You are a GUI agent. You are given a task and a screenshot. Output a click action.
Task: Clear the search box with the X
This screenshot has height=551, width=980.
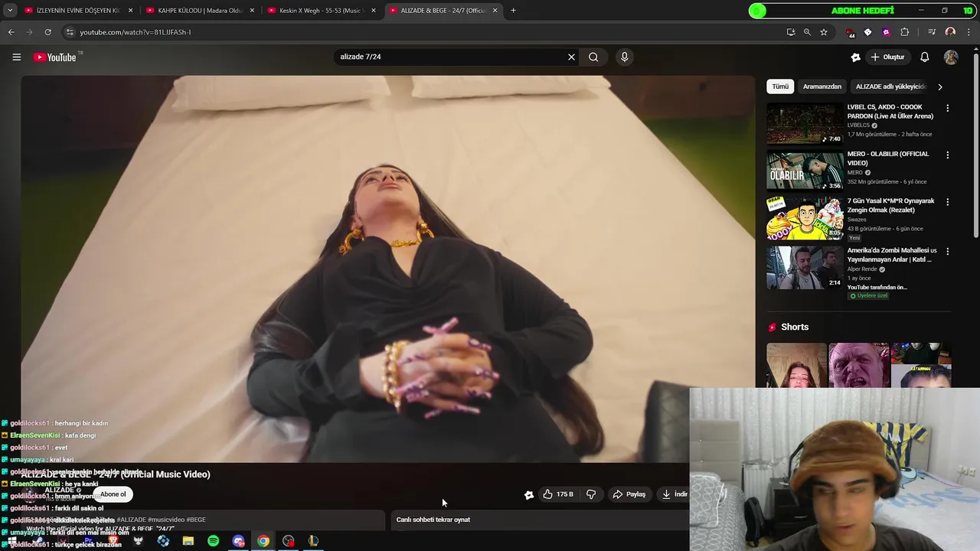571,57
